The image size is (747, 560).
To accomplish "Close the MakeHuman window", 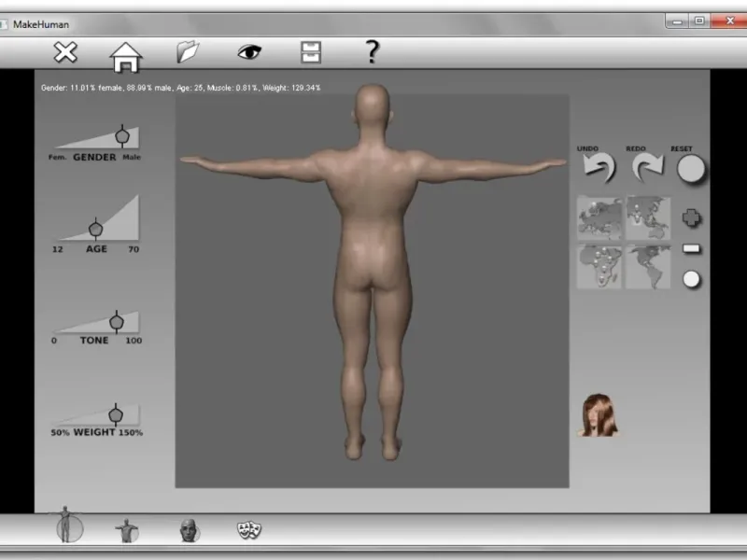I will click(x=729, y=21).
